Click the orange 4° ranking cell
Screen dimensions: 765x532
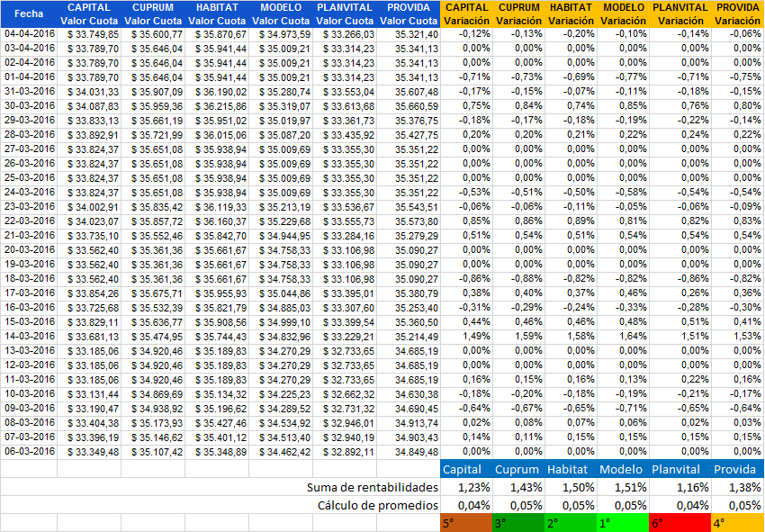(738, 523)
